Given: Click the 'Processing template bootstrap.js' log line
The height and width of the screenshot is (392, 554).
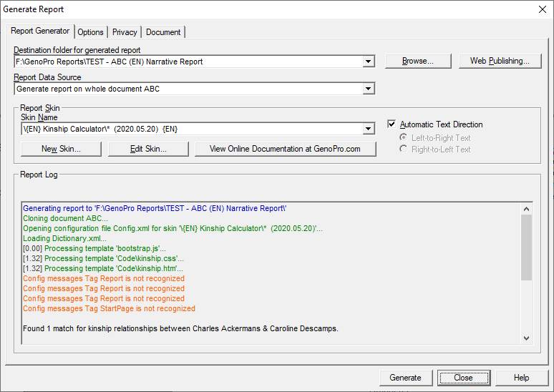Looking at the screenshot, I should 94,248.
